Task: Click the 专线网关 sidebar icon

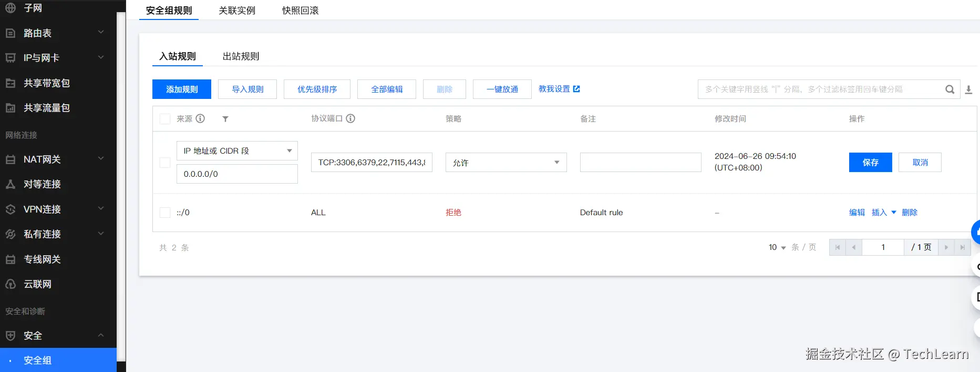Action: pyautogui.click(x=11, y=259)
